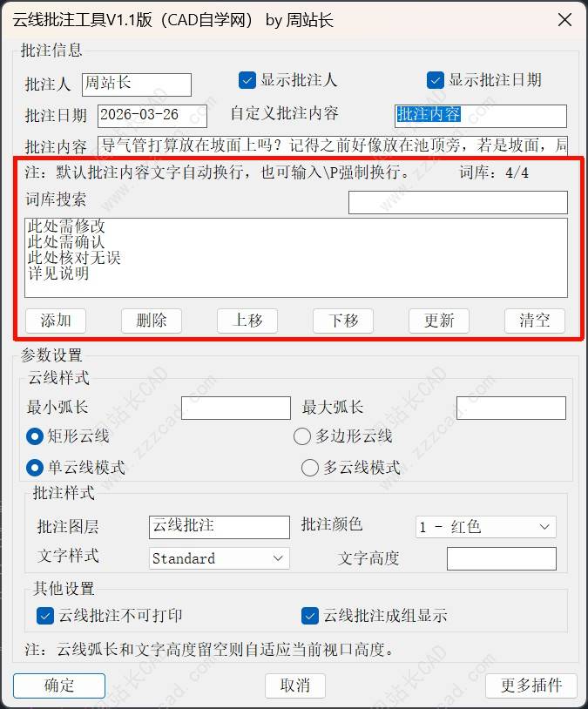Expand the 文字样式 Standard dropdown
The width and height of the screenshot is (588, 709).
[219, 558]
